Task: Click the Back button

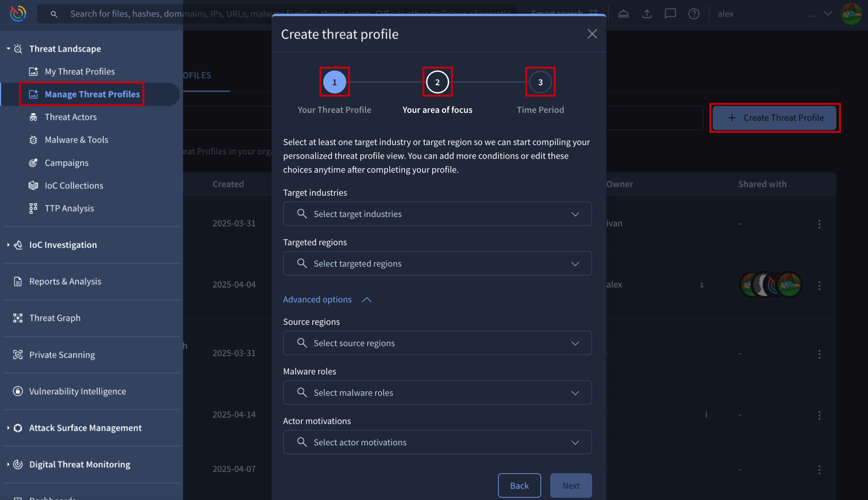Action: coord(519,486)
